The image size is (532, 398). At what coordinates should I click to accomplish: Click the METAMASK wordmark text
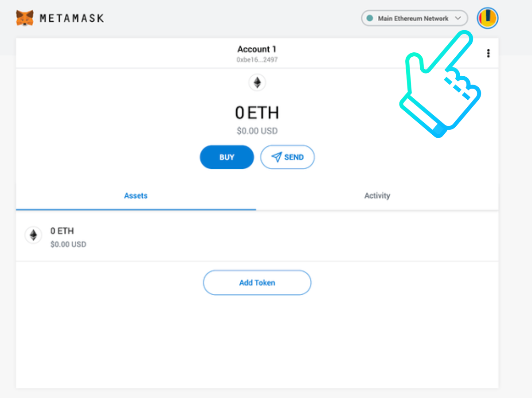[72, 18]
